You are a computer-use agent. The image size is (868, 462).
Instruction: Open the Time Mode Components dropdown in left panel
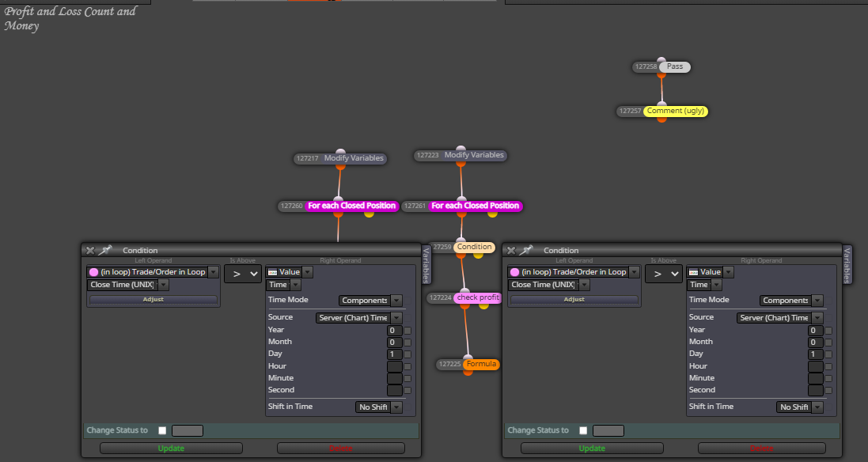[x=370, y=301]
